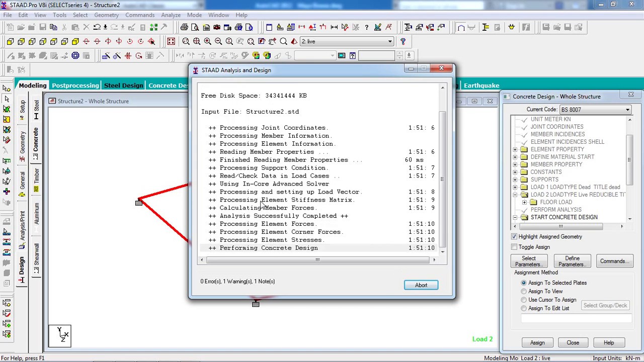Select the START CONCRETE DESIGN tree item
Viewport: 644px width, 362px height.
(564, 217)
